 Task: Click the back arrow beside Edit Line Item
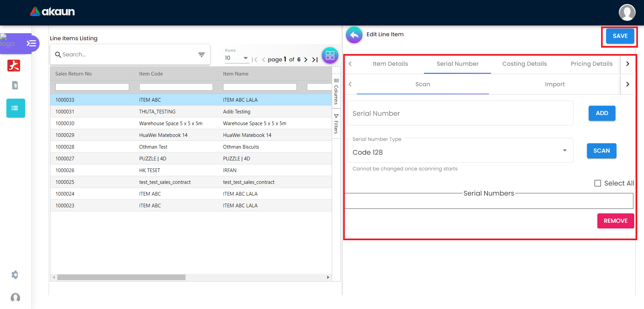354,35
